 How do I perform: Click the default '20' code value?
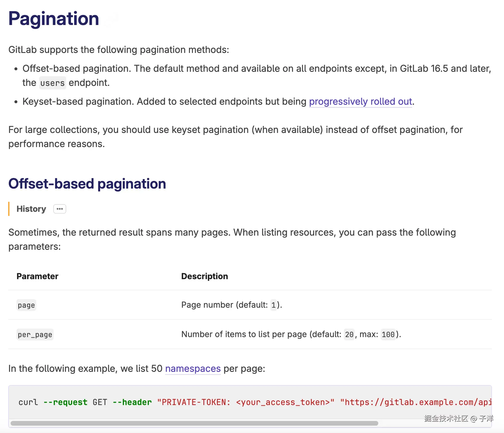pos(349,334)
